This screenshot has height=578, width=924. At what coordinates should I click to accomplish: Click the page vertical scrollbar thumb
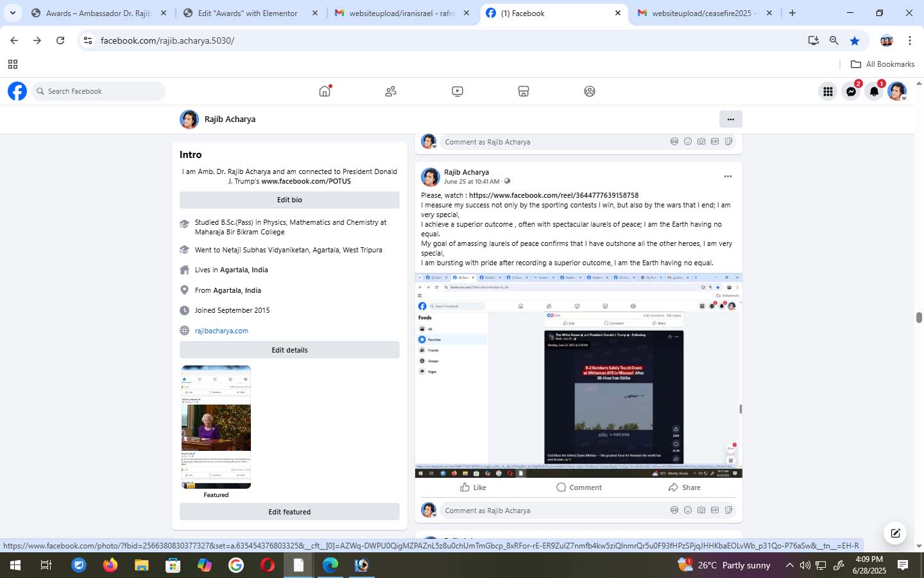point(919,317)
